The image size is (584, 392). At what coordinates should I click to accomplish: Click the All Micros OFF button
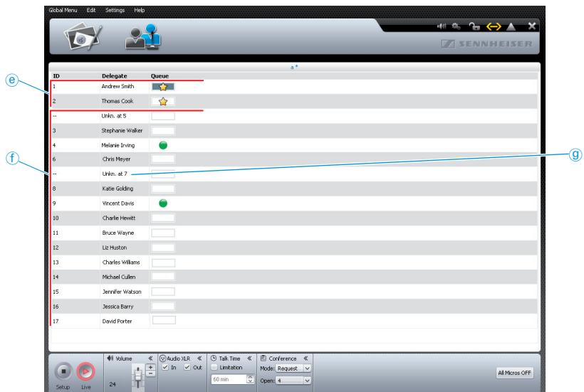(x=515, y=373)
